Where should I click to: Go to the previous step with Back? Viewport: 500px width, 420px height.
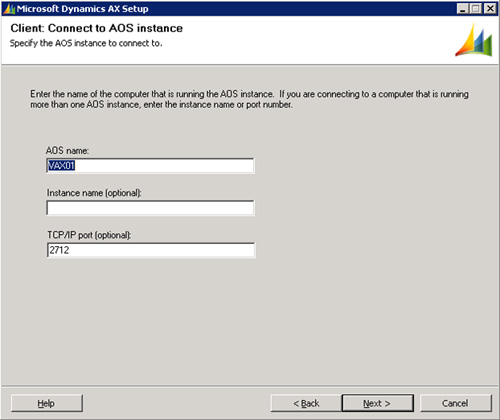click(x=306, y=403)
